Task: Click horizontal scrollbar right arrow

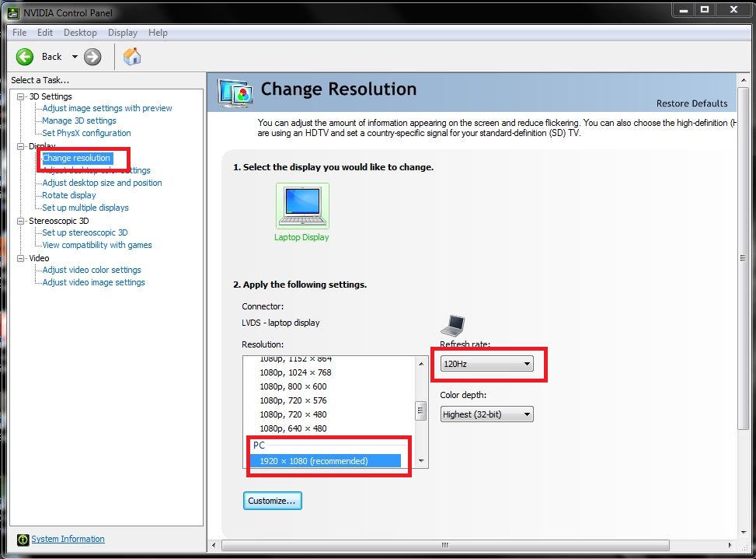Action: tap(730, 546)
